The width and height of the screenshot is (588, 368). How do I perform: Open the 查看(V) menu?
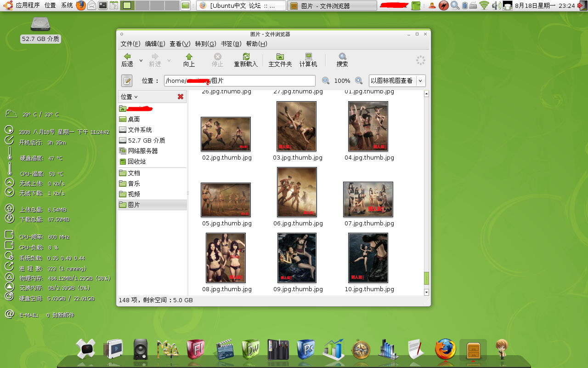[x=180, y=44]
